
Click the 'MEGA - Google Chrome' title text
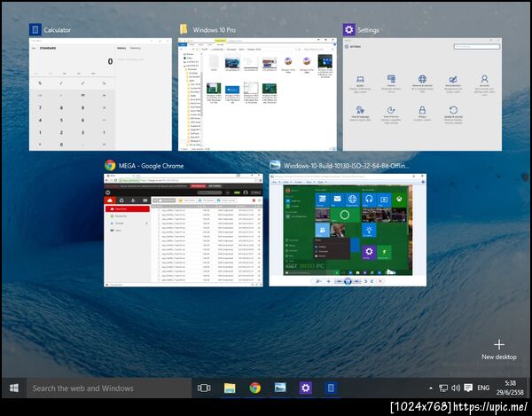point(151,166)
